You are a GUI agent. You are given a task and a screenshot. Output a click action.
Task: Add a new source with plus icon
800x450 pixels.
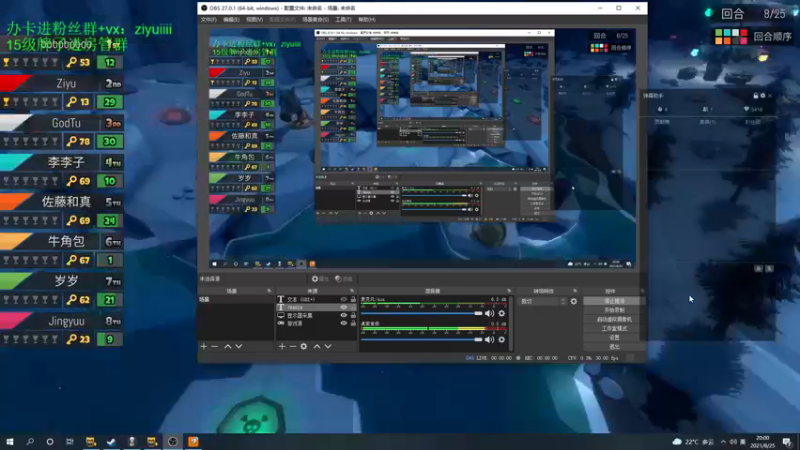[282, 346]
